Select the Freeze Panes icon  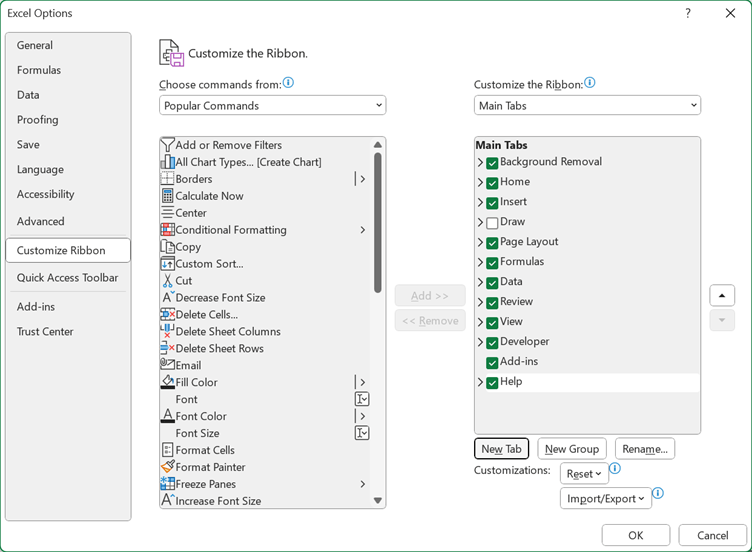(167, 484)
